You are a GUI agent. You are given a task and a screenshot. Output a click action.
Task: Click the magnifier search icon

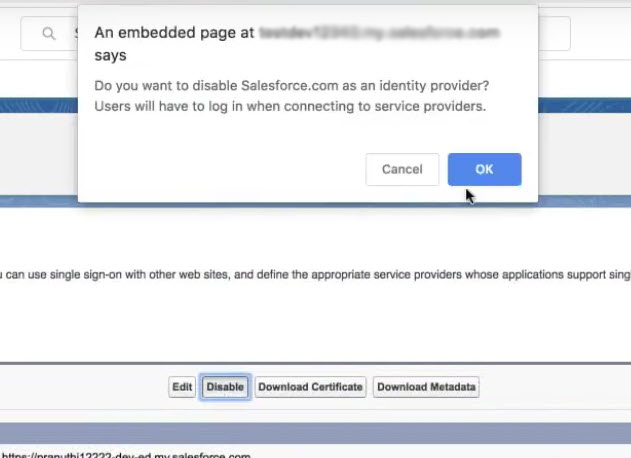pos(49,33)
